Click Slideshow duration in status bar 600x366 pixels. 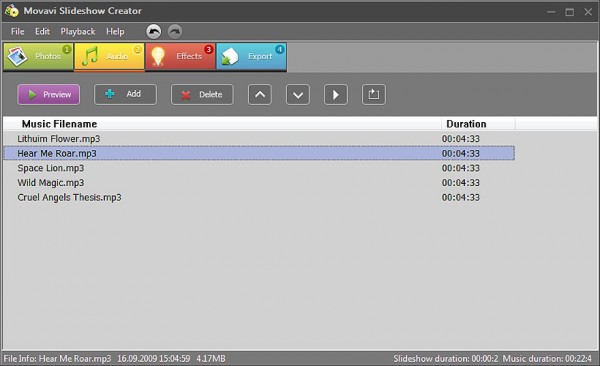[x=446, y=359]
